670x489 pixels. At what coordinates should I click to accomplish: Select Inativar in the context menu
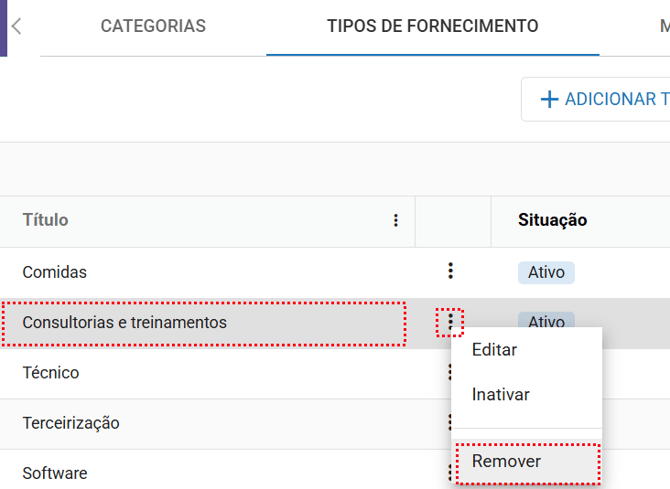[500, 395]
